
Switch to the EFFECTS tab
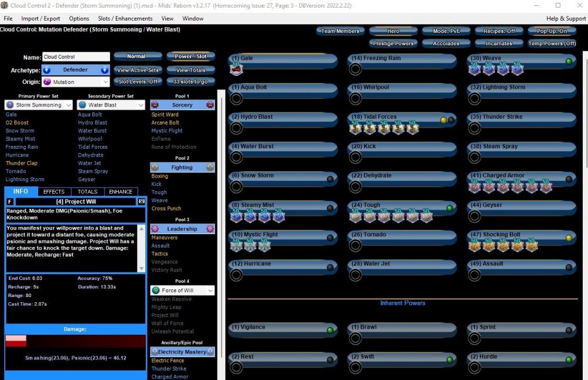[x=54, y=192]
